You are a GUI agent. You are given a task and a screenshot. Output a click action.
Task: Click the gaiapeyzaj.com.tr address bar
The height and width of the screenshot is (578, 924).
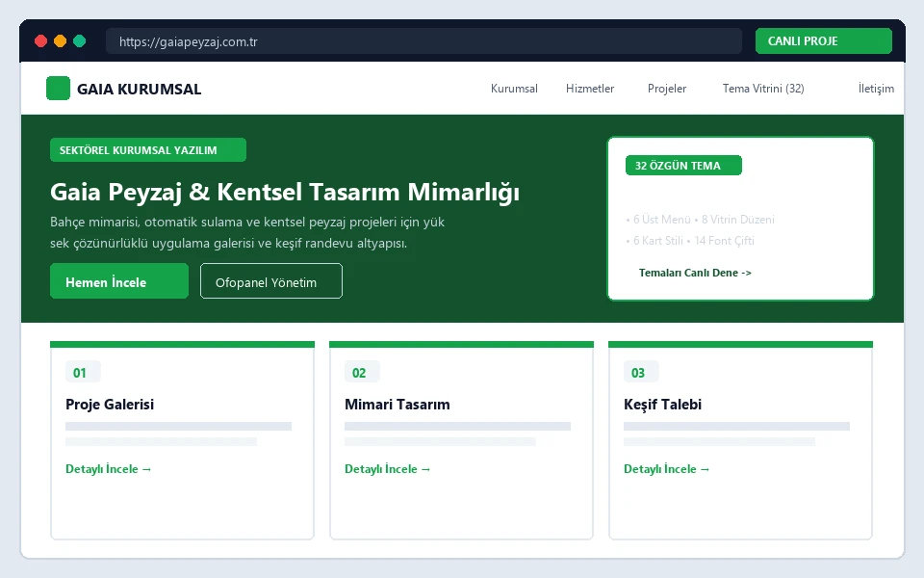[423, 41]
